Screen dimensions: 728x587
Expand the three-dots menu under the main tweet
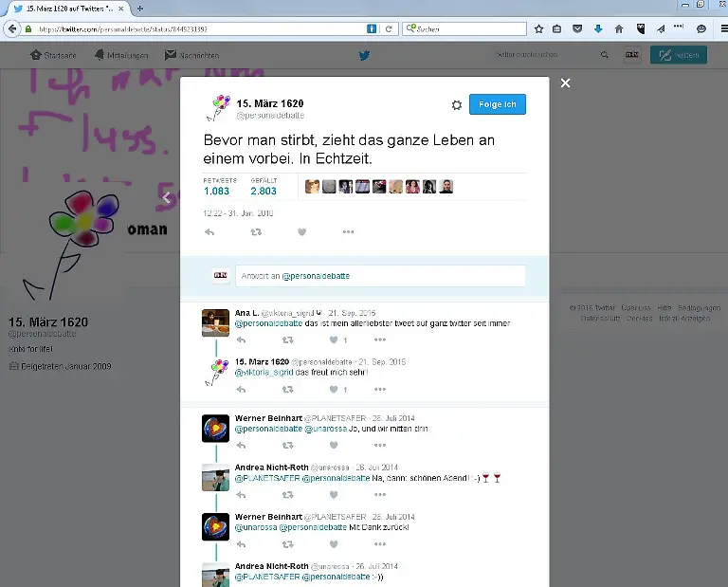click(348, 232)
